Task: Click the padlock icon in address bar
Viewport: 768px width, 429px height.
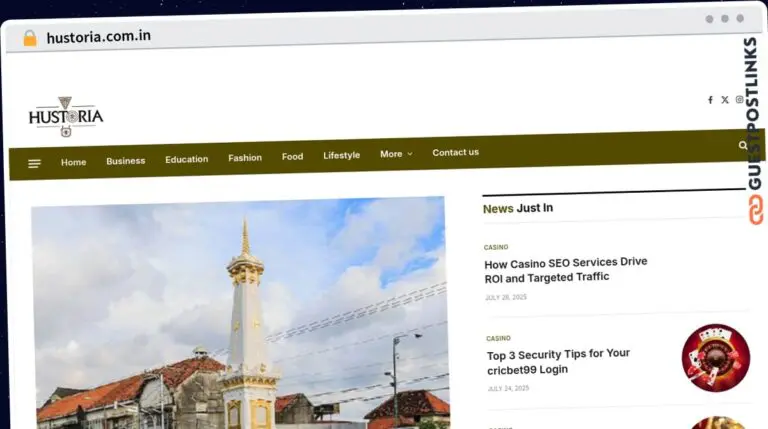Action: tap(30, 38)
